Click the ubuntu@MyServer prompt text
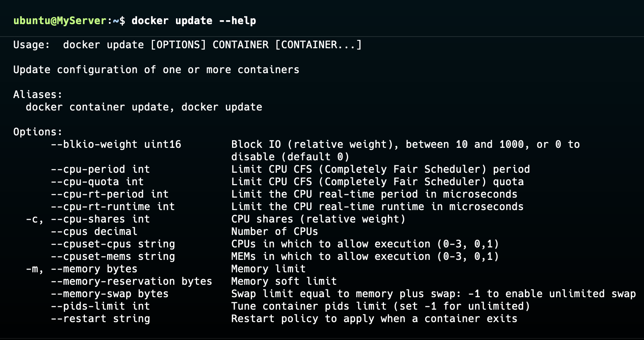The height and width of the screenshot is (340, 644). pos(60,21)
